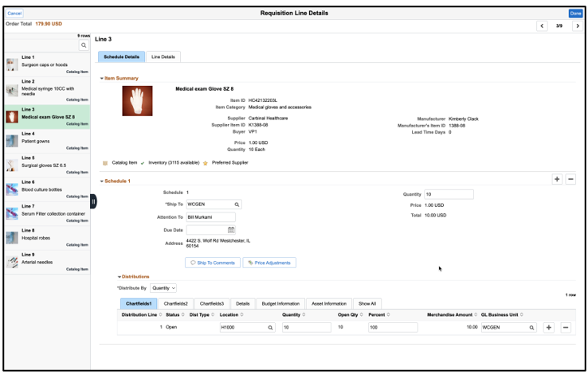588x374 pixels.
Task: Open the Details distribution tab
Action: (x=243, y=304)
